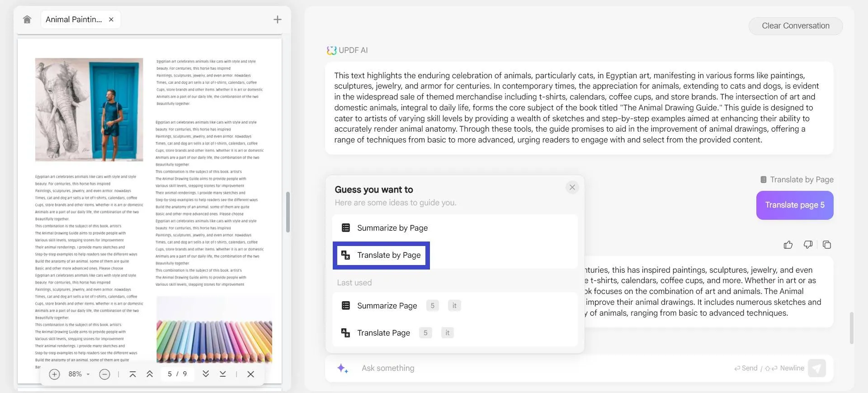
Task: Click language badge 'it' beside Translate Page
Action: [x=447, y=333]
